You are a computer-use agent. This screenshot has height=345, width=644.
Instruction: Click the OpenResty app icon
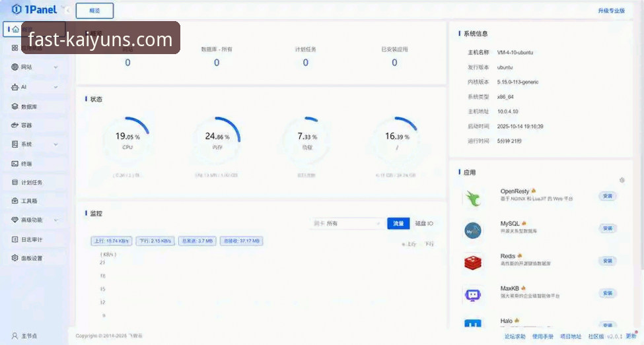point(473,198)
